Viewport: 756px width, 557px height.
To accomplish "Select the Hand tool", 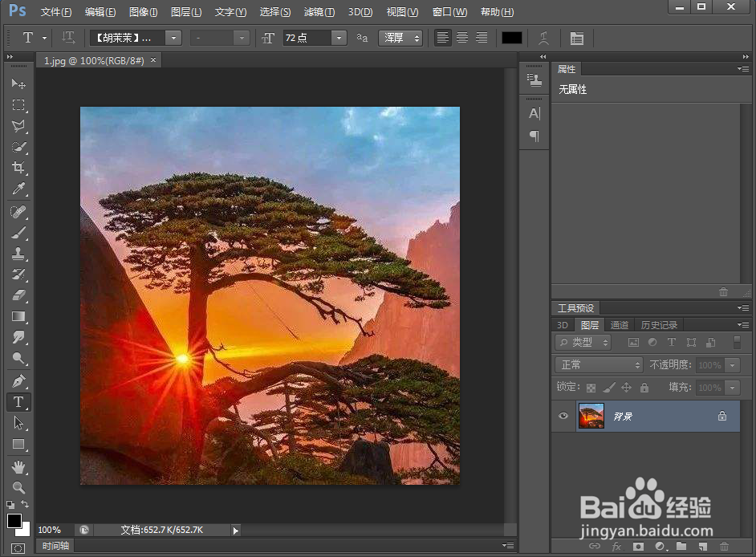I will (x=18, y=467).
